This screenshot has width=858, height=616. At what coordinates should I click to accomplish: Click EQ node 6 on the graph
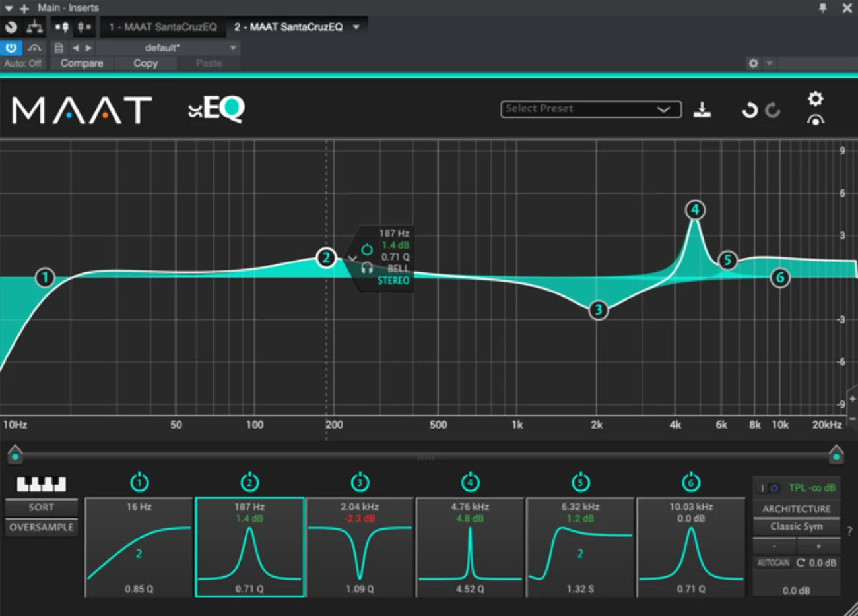click(780, 278)
